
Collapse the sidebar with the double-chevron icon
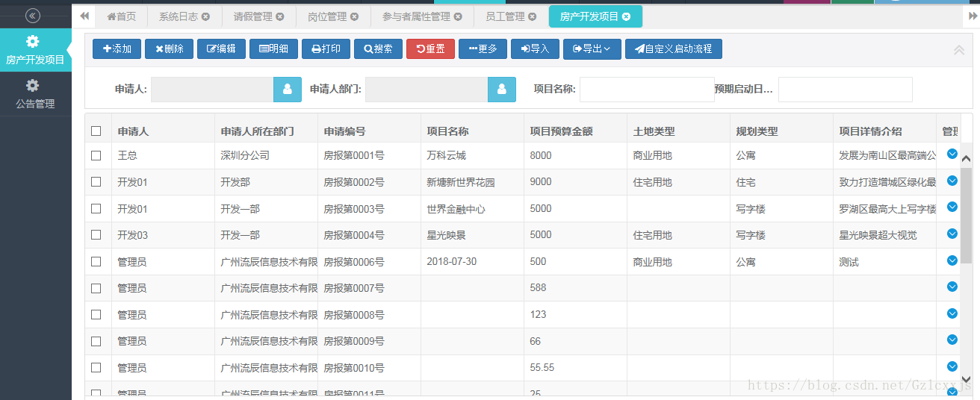(x=32, y=16)
